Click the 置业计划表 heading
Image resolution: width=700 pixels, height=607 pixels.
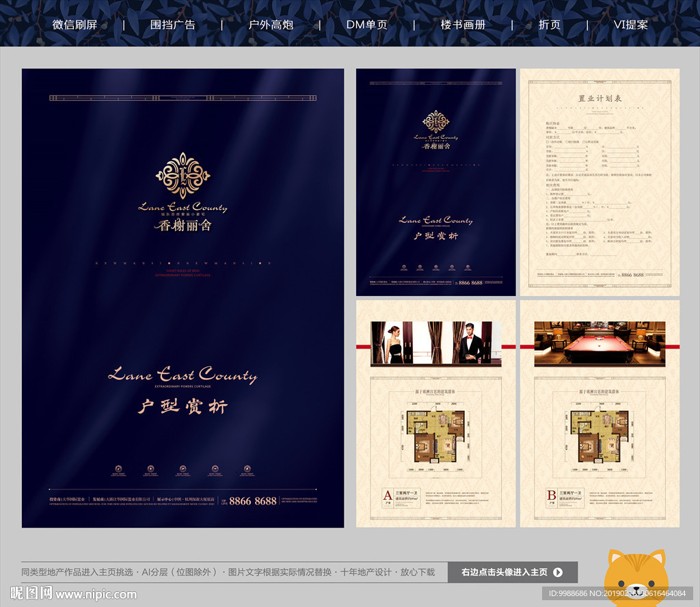coord(600,98)
